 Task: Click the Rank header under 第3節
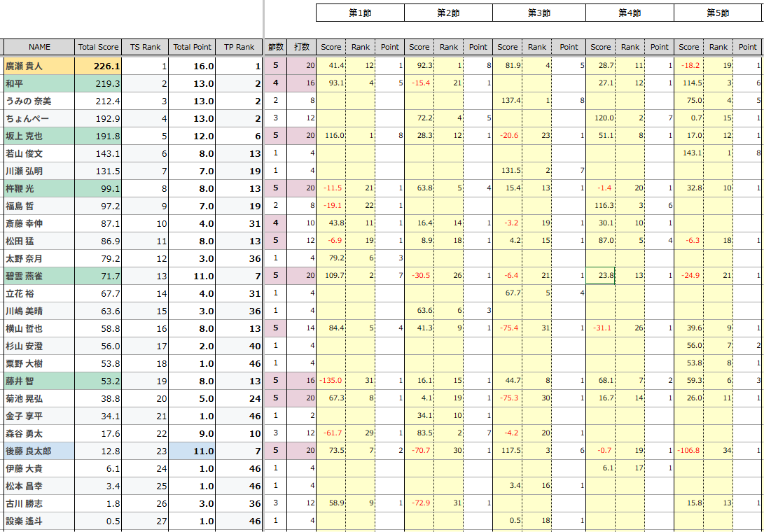(537, 48)
